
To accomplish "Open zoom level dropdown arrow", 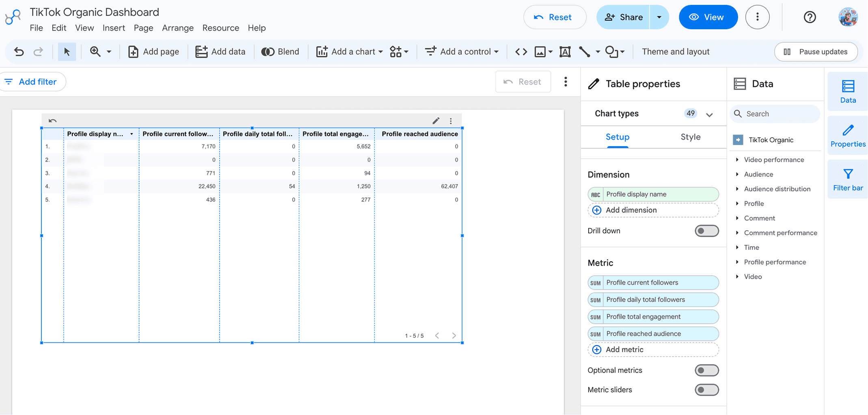I will click(x=109, y=52).
